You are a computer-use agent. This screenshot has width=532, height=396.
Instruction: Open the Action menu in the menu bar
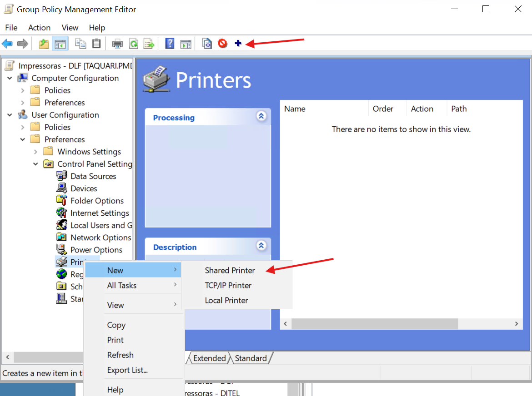point(39,28)
